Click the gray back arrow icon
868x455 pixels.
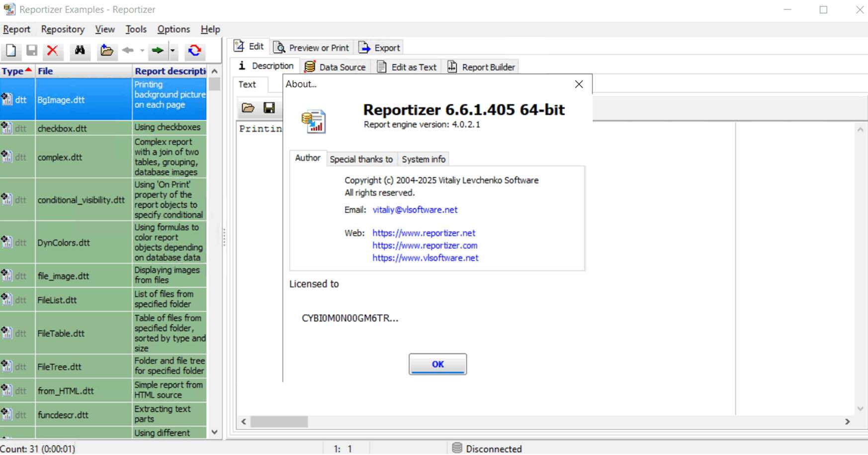[x=128, y=50]
